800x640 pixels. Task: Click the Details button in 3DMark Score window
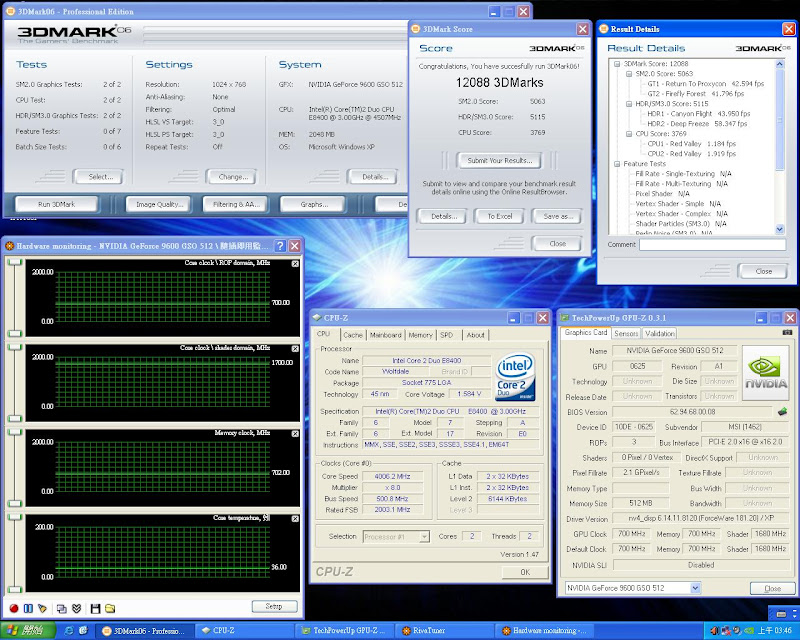click(x=443, y=216)
